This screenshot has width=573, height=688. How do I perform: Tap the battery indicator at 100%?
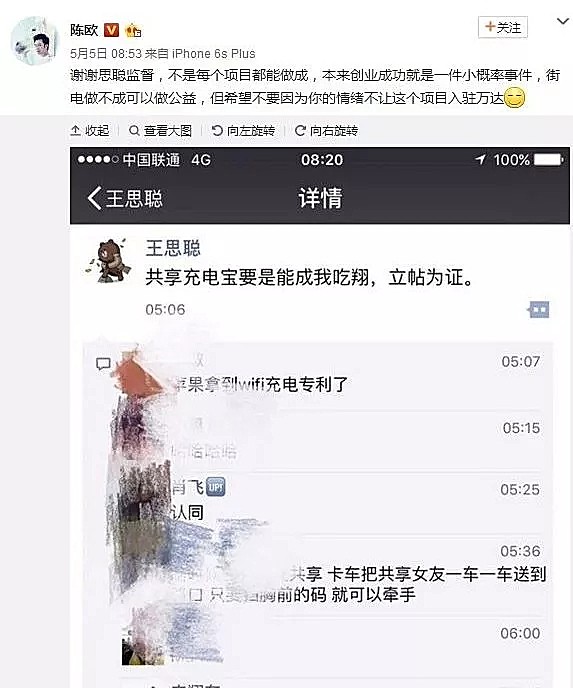(549, 160)
